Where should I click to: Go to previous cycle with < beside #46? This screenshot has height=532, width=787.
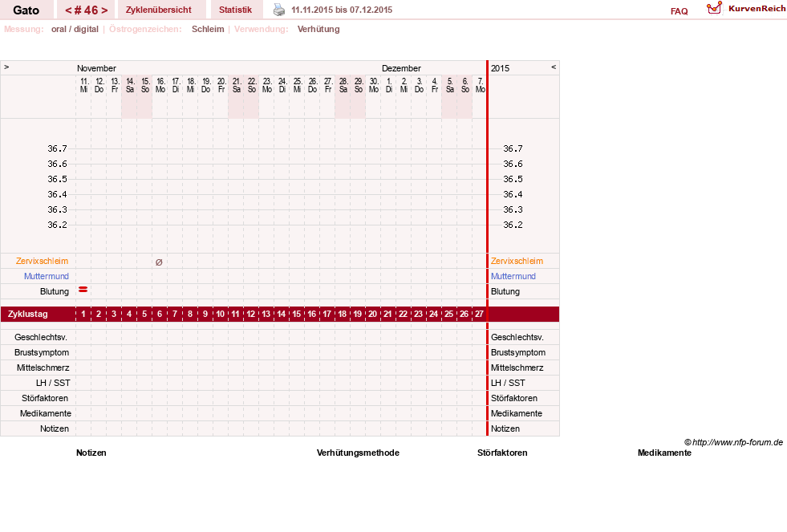(68, 10)
